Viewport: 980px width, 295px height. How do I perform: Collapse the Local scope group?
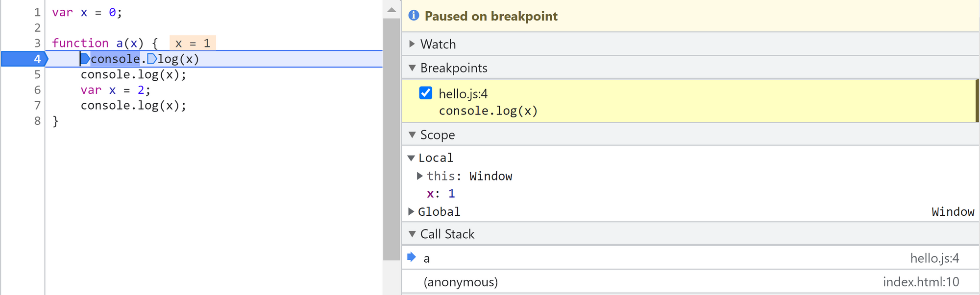point(411,158)
